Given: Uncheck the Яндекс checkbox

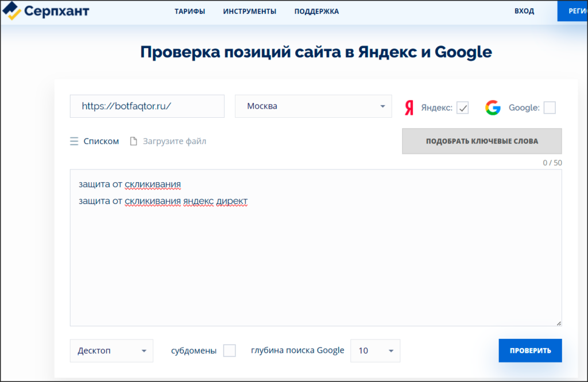Looking at the screenshot, I should click(x=462, y=107).
